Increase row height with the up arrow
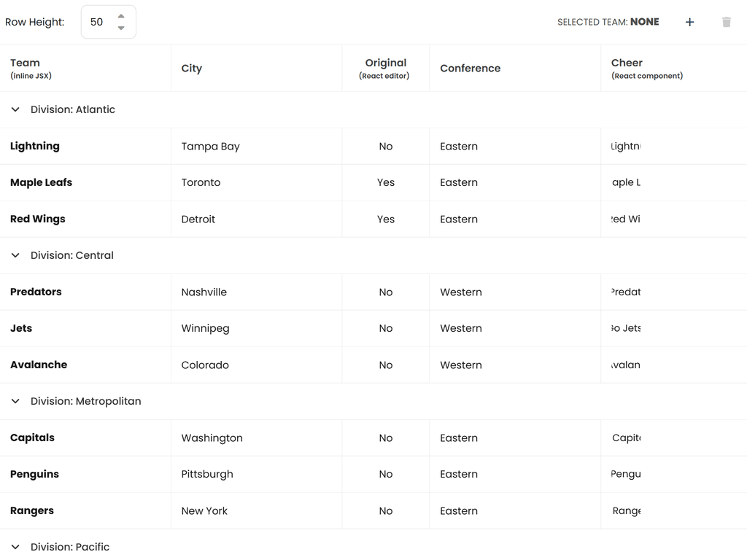This screenshot has height=560, width=747. [x=121, y=16]
